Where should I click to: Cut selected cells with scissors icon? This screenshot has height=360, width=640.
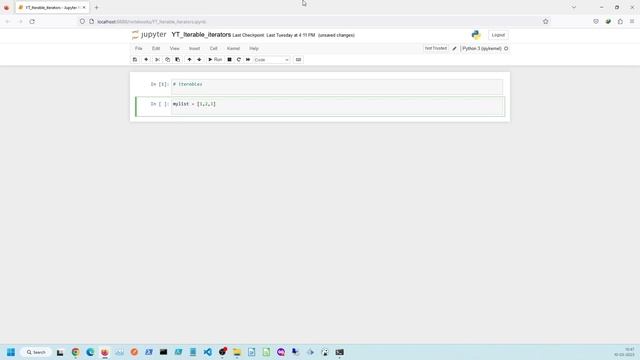tap(157, 60)
